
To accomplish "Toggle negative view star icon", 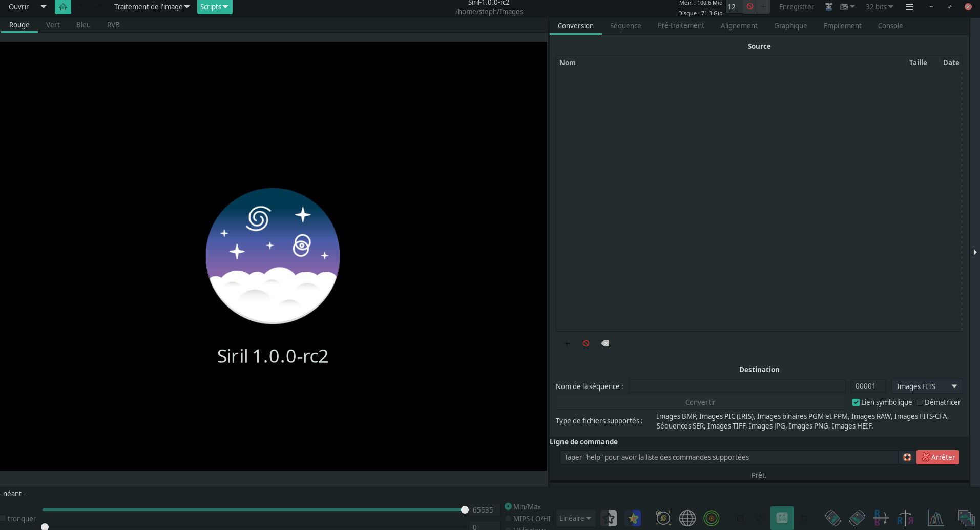I will click(609, 518).
